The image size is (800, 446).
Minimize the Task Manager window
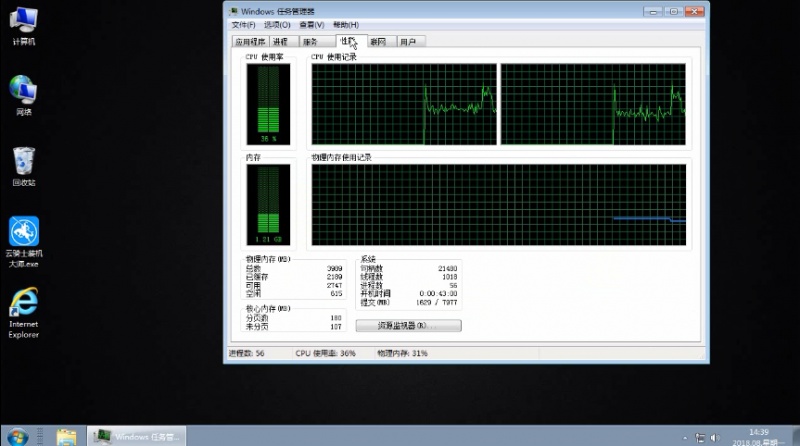[653, 11]
